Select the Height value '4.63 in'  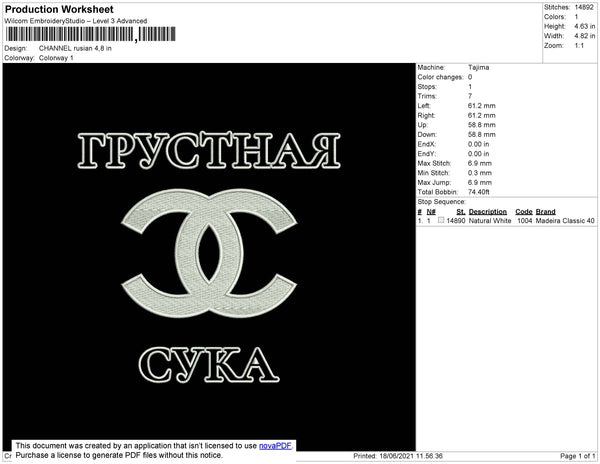tap(584, 26)
